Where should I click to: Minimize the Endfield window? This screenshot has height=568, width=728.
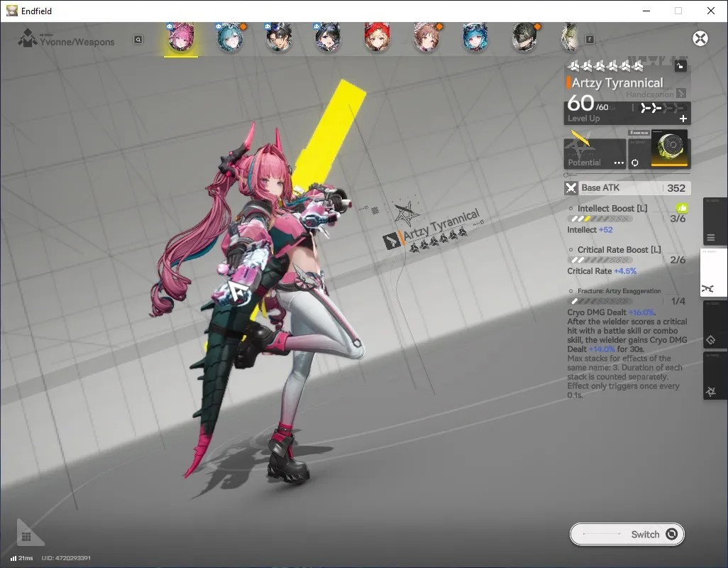coord(646,11)
